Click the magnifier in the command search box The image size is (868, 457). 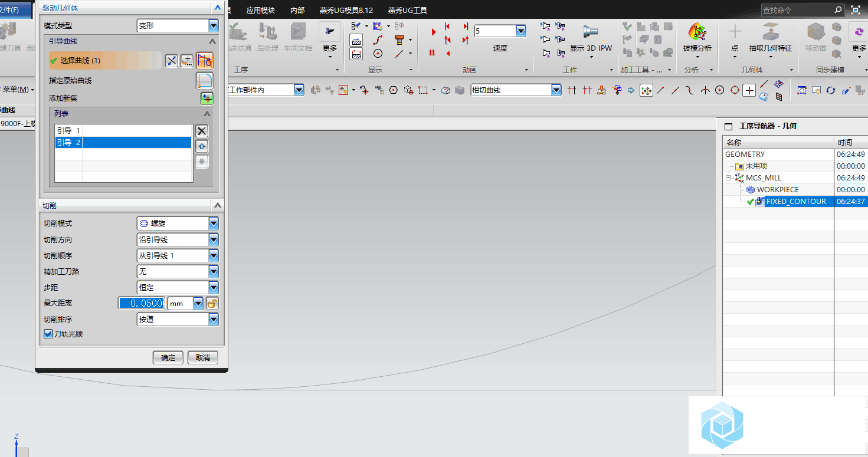[838, 10]
